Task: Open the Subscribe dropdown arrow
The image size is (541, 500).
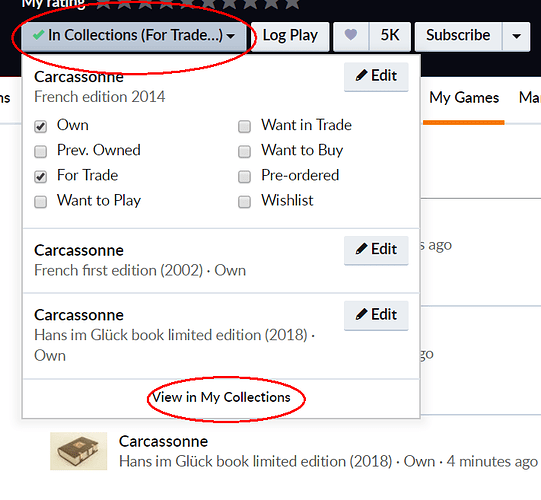Action: 516,36
